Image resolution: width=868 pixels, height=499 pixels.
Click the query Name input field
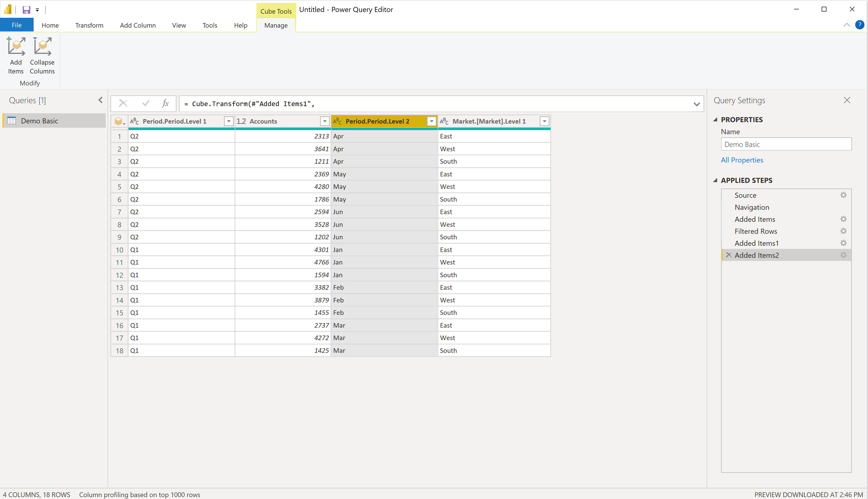[x=786, y=144]
